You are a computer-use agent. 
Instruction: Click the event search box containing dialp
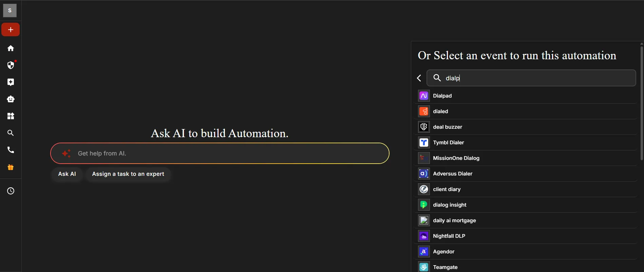[536, 78]
